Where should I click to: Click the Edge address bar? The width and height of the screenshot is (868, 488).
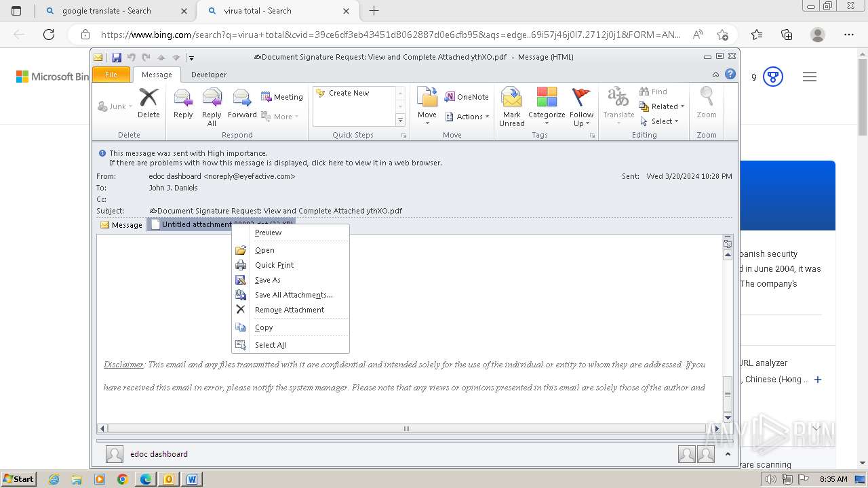pos(392,35)
